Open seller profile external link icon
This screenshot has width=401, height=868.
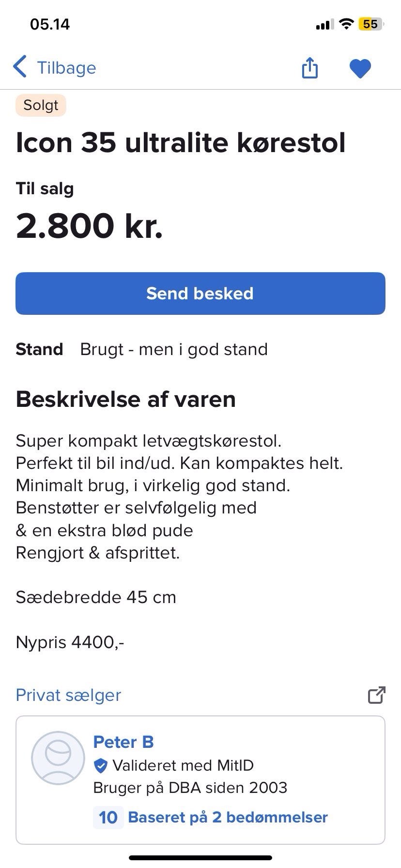(376, 695)
